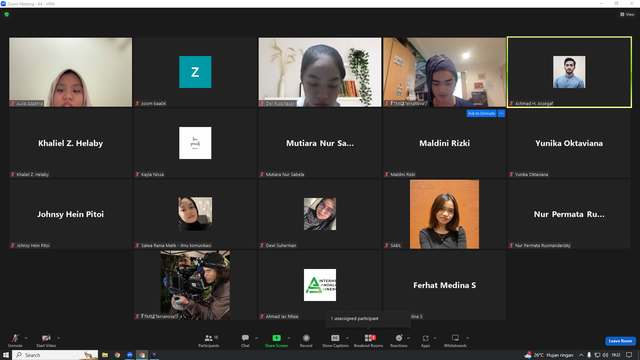The height and width of the screenshot is (360, 640).
Task: Select Khaliel Z. Helaby's tile
Action: pyautogui.click(x=71, y=143)
